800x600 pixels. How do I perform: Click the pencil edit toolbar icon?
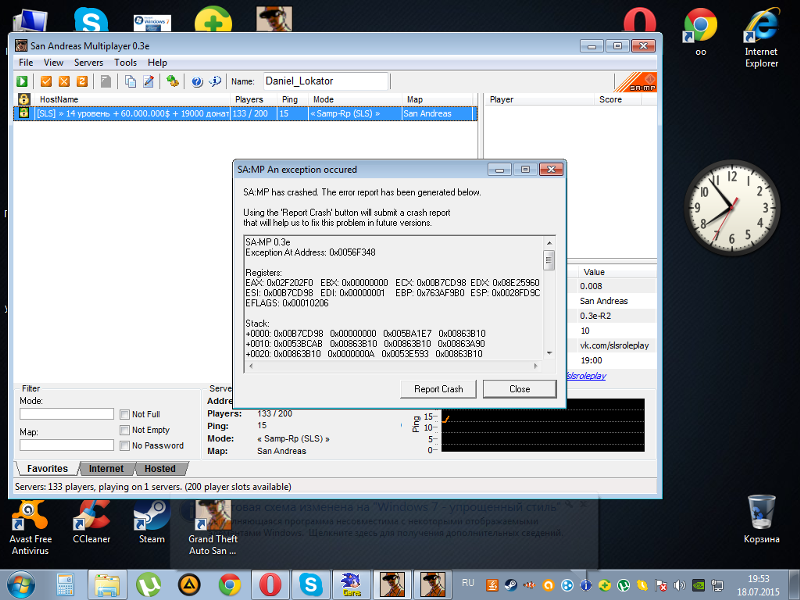[148, 82]
